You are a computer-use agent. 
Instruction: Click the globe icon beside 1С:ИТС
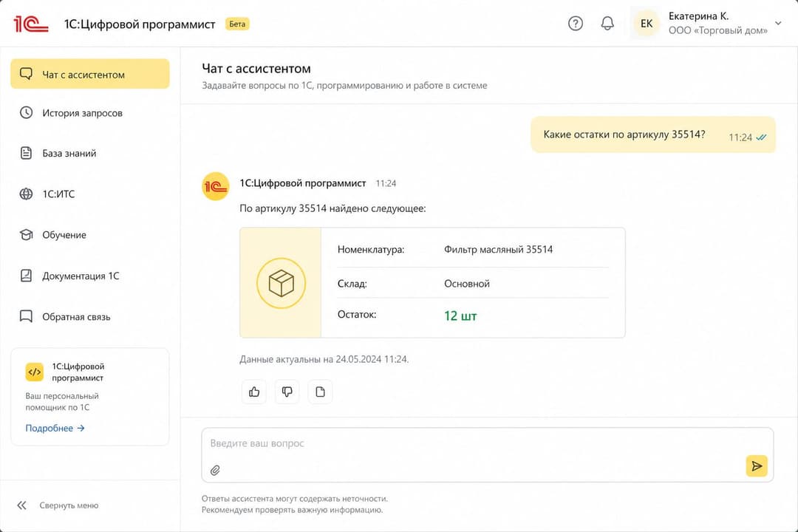pos(26,194)
